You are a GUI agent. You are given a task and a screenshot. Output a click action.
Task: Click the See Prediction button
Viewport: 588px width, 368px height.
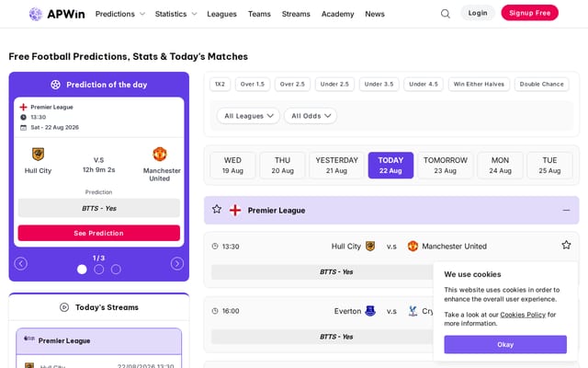(99, 233)
